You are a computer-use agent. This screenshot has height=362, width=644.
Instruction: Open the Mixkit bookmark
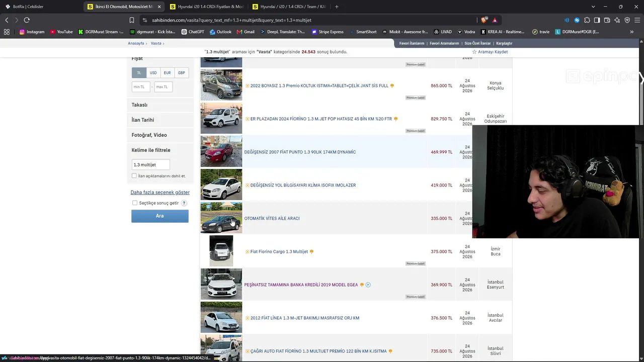(x=405, y=32)
